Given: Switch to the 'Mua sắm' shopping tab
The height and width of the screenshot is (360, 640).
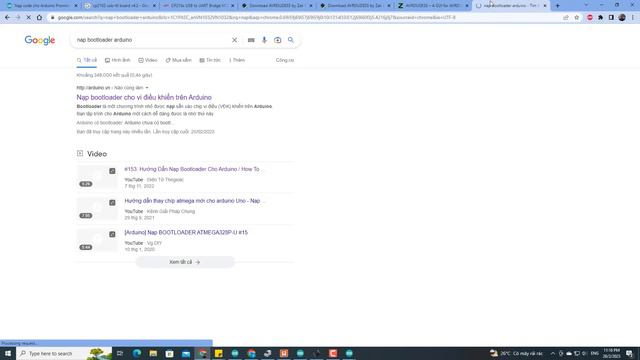Looking at the screenshot, I should (178, 60).
